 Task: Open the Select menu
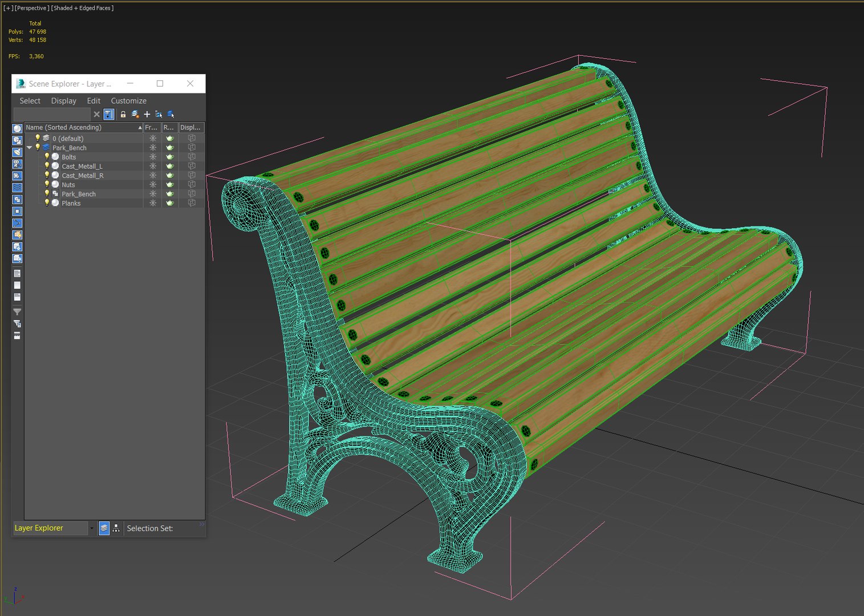coord(30,101)
